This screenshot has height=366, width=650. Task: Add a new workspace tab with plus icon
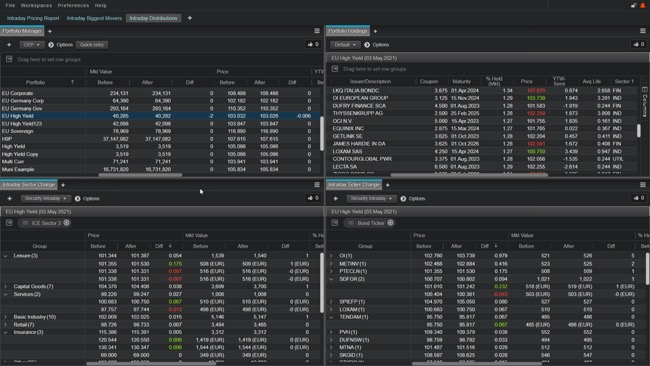[x=189, y=18]
